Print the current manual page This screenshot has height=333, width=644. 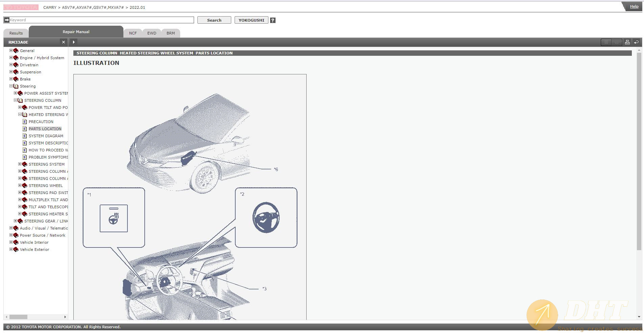pyautogui.click(x=627, y=42)
